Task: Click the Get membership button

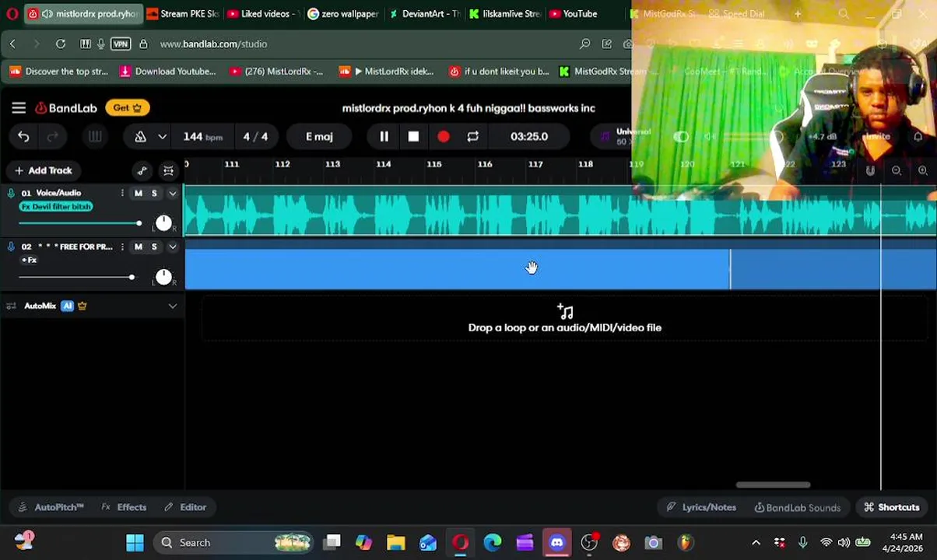Action: [x=128, y=108]
